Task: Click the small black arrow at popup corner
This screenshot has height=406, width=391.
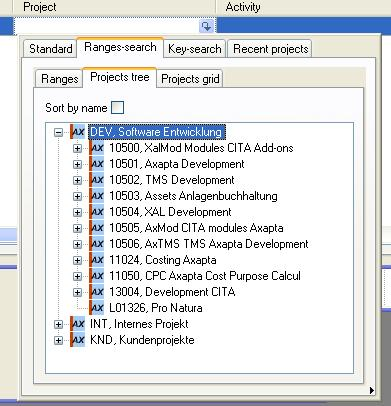Action: pyautogui.click(x=372, y=390)
